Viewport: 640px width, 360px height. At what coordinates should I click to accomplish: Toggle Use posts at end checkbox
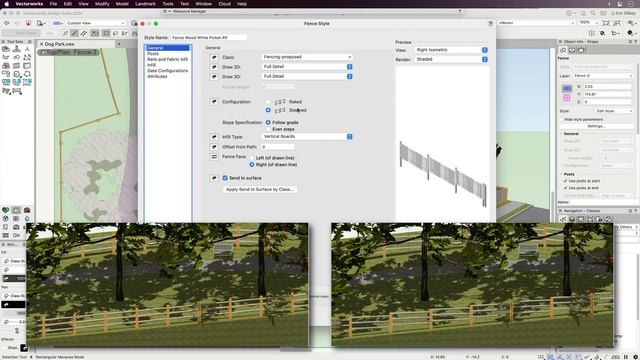[565, 188]
